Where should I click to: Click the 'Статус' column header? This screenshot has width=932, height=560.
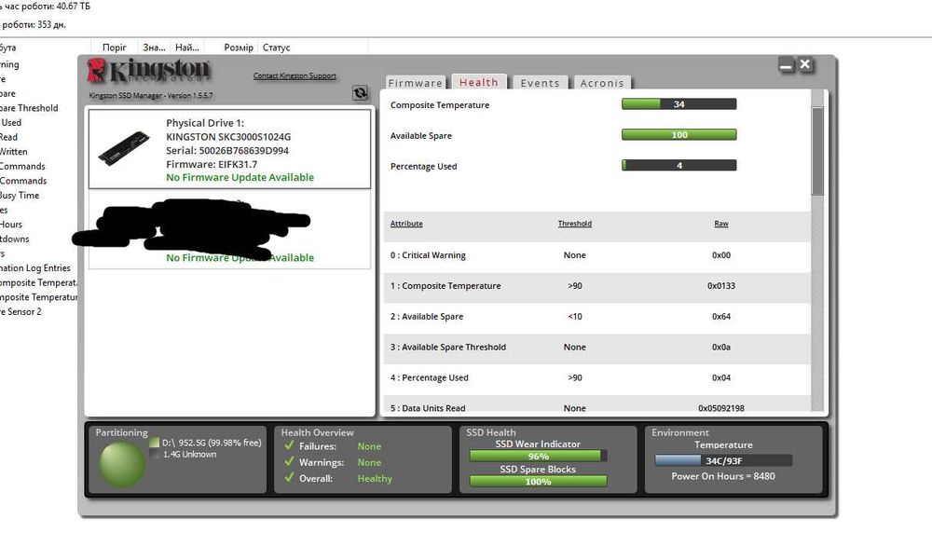[277, 48]
